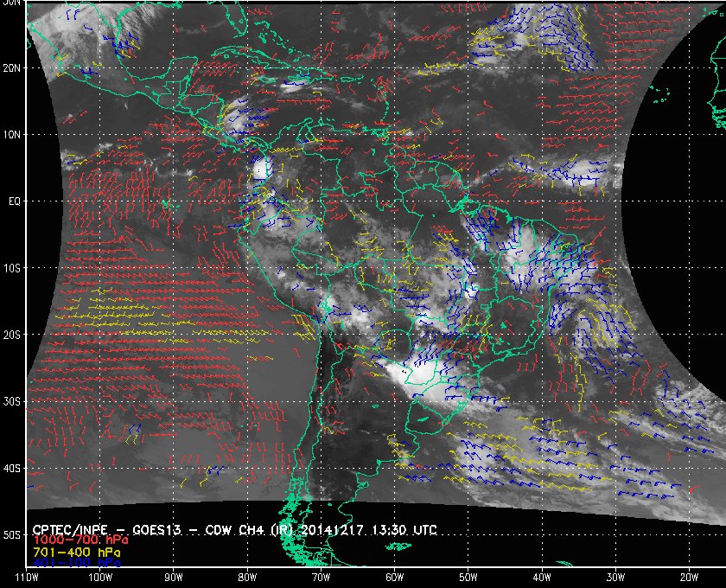Screen dimensions: 726x588
Task: Click the EQ equator label
Action: tap(15, 201)
